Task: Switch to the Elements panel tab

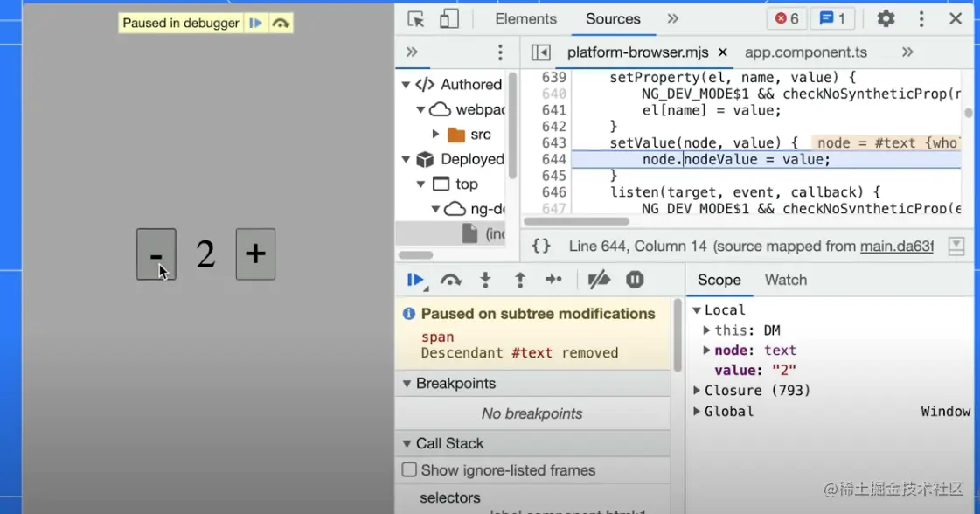Action: click(x=525, y=18)
